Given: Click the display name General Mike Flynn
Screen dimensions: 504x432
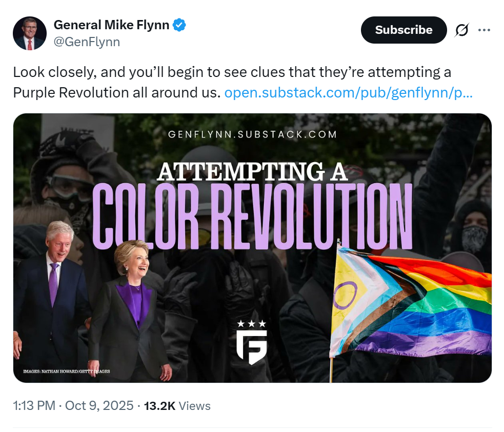Looking at the screenshot, I should [x=111, y=25].
